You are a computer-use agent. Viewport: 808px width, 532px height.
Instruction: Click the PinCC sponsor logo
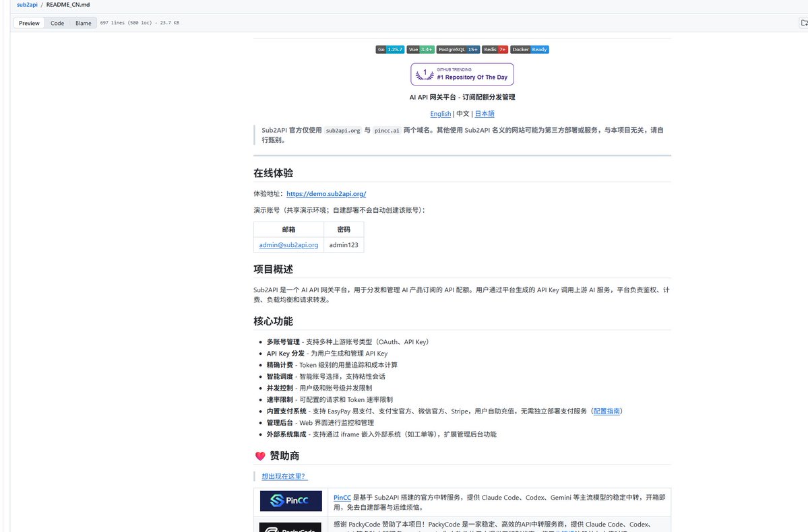(291, 501)
